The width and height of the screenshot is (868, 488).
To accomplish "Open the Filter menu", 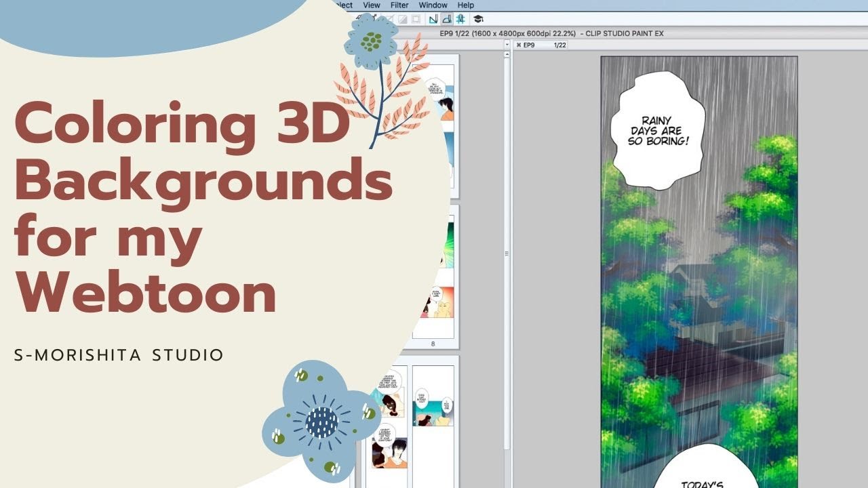I will [399, 5].
